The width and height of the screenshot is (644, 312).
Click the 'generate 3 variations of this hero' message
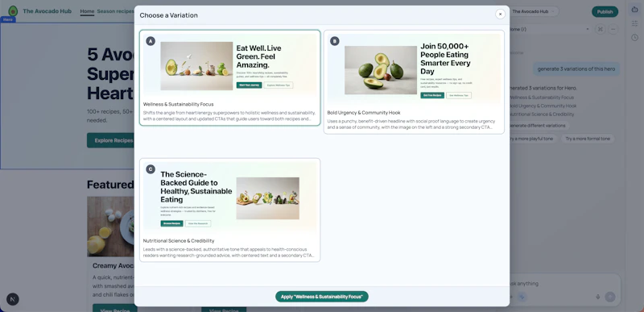(576, 69)
